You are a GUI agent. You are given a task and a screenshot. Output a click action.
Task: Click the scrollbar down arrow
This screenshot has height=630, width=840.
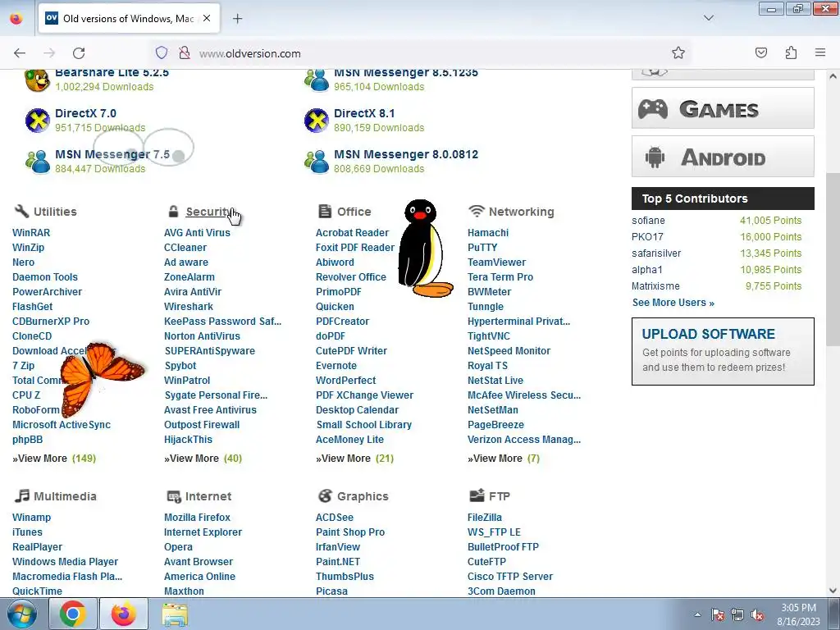coord(833,591)
